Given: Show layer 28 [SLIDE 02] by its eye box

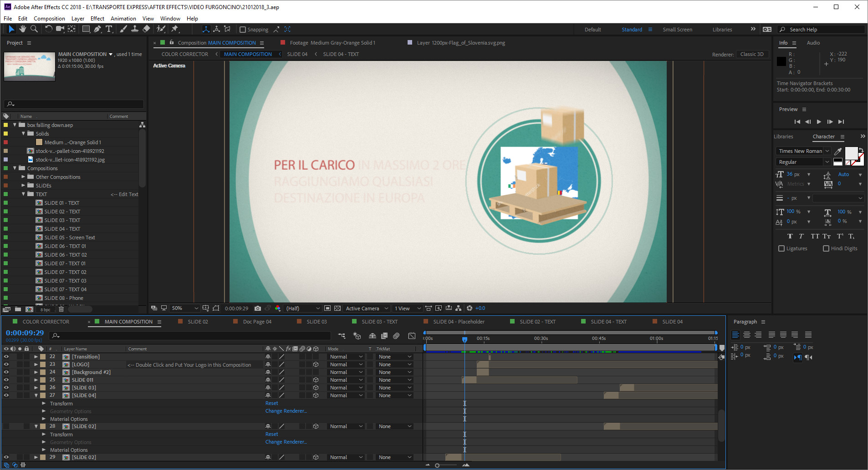Looking at the screenshot, I should pyautogui.click(x=6, y=426).
